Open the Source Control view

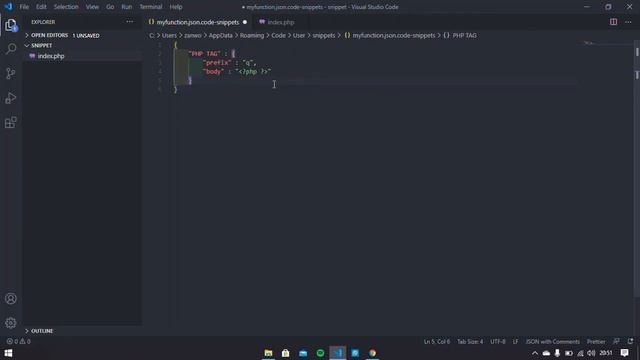tap(11, 73)
